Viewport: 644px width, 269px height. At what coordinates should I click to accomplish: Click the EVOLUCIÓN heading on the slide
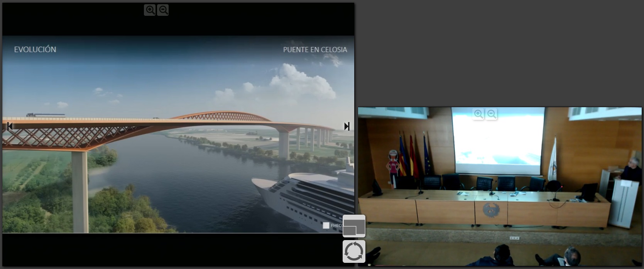[35, 49]
